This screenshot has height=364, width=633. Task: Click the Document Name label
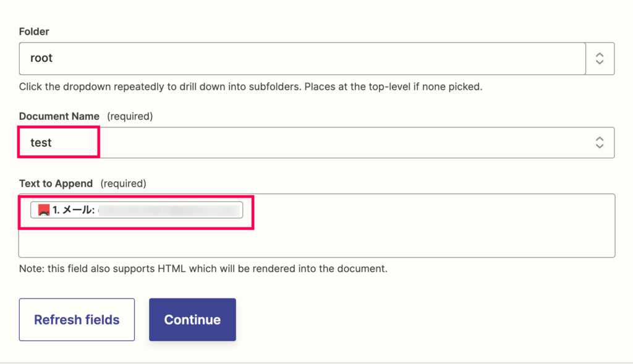click(x=59, y=116)
